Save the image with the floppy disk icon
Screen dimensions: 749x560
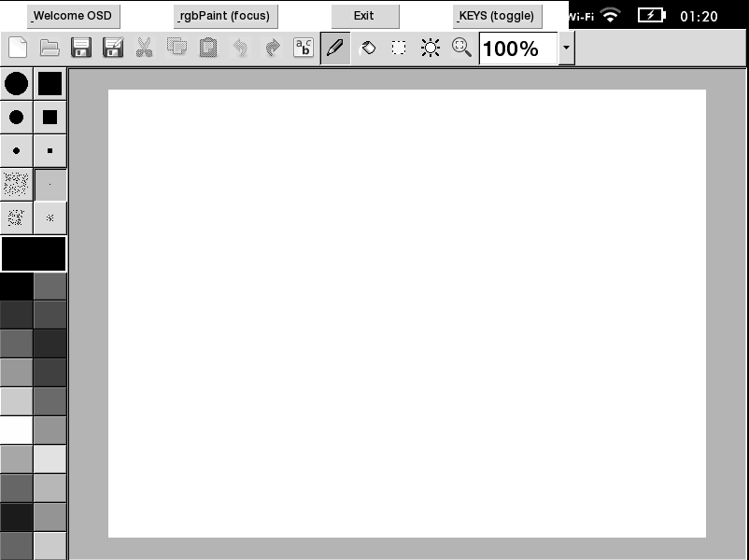click(x=81, y=48)
